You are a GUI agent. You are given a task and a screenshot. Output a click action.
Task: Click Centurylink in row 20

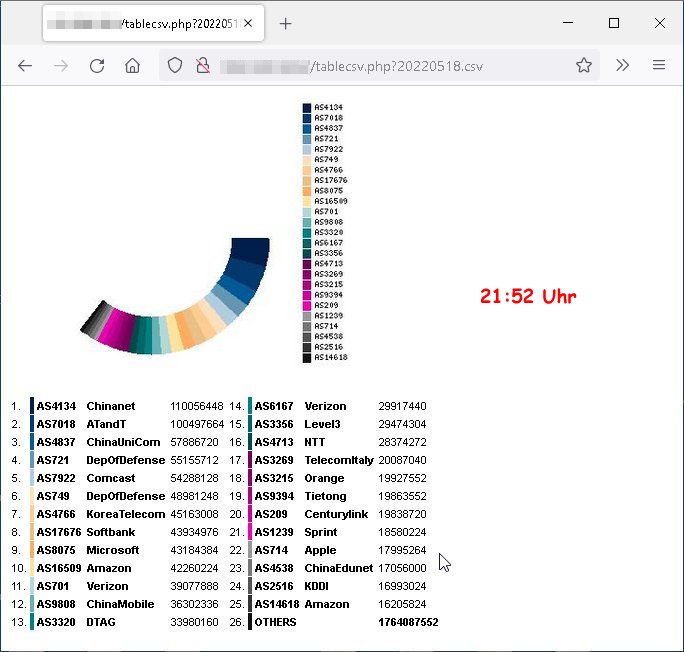(336, 514)
